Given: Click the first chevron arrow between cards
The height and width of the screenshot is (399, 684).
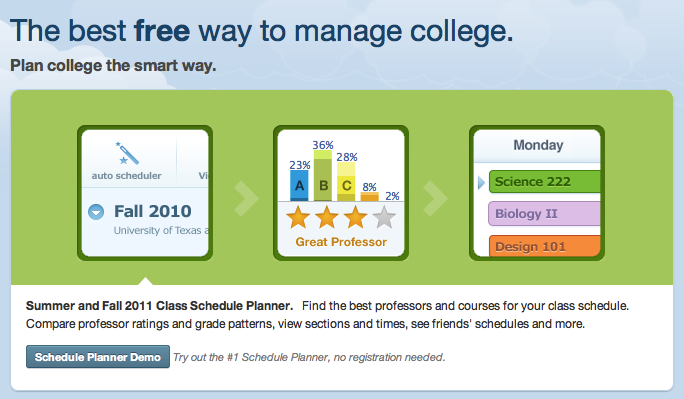Looking at the screenshot, I should pyautogui.click(x=246, y=198).
